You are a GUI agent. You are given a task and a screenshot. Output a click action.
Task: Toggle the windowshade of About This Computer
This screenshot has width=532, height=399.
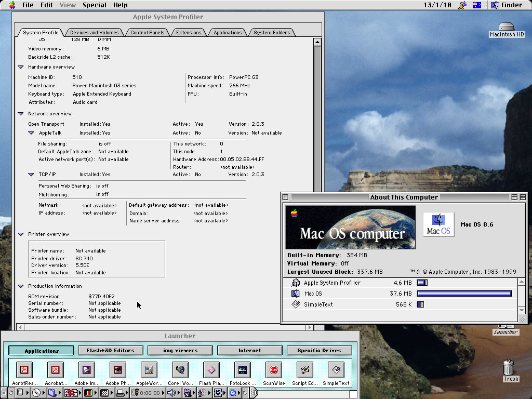click(523, 197)
